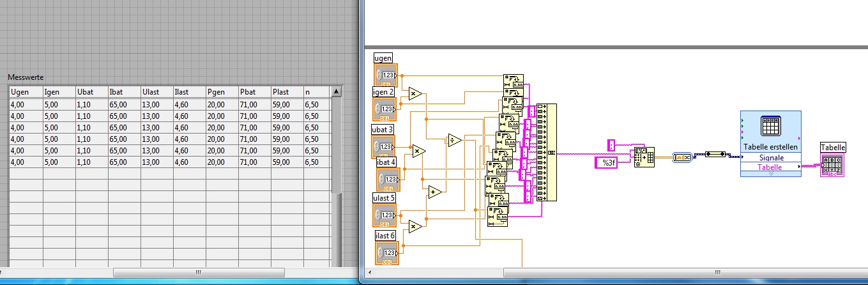Select the divide function node
868x285 pixels.
[x=454, y=141]
